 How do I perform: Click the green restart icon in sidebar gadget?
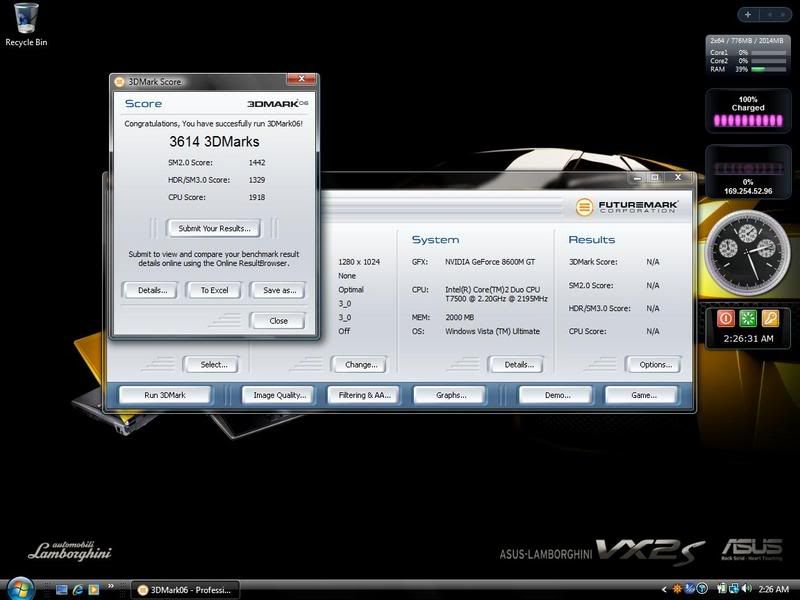(x=748, y=318)
